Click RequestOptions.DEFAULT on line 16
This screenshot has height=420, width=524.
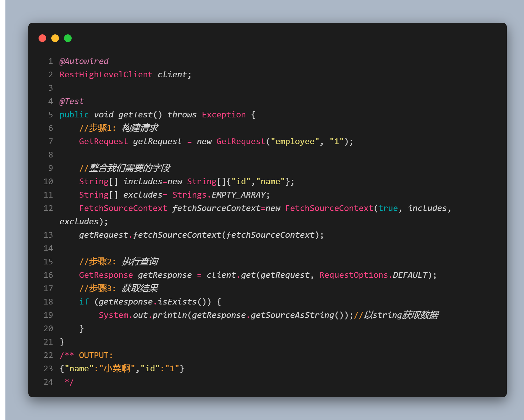[373, 275]
